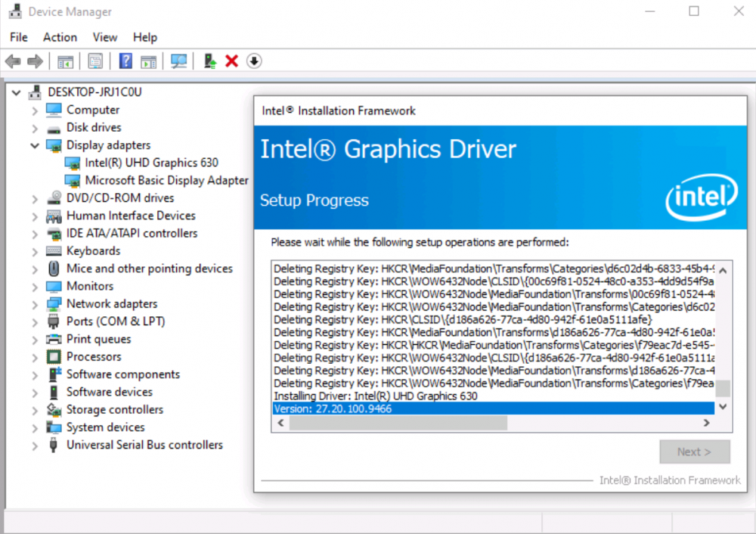Click the blue Help toolbar icon

[x=125, y=61]
